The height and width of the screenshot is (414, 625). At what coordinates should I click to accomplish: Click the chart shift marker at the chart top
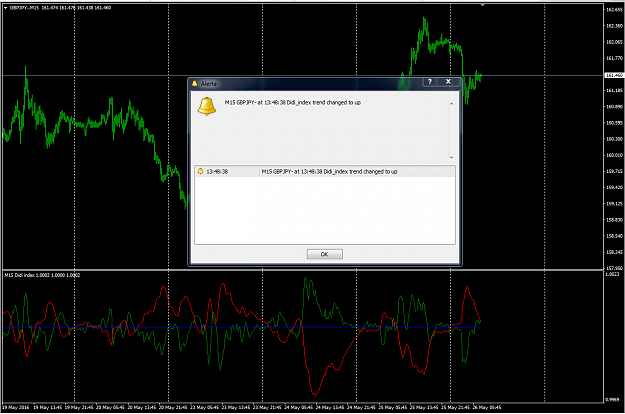tap(483, 5)
